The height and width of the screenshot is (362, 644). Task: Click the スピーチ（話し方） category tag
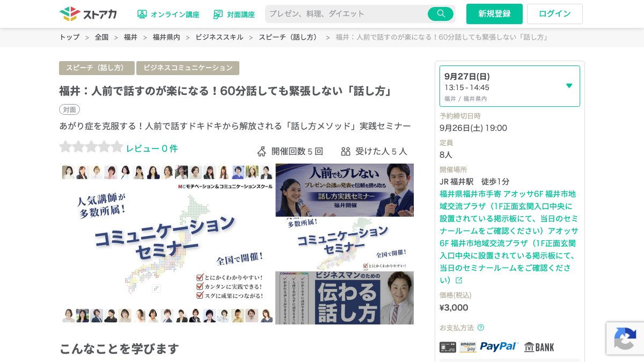tap(97, 68)
